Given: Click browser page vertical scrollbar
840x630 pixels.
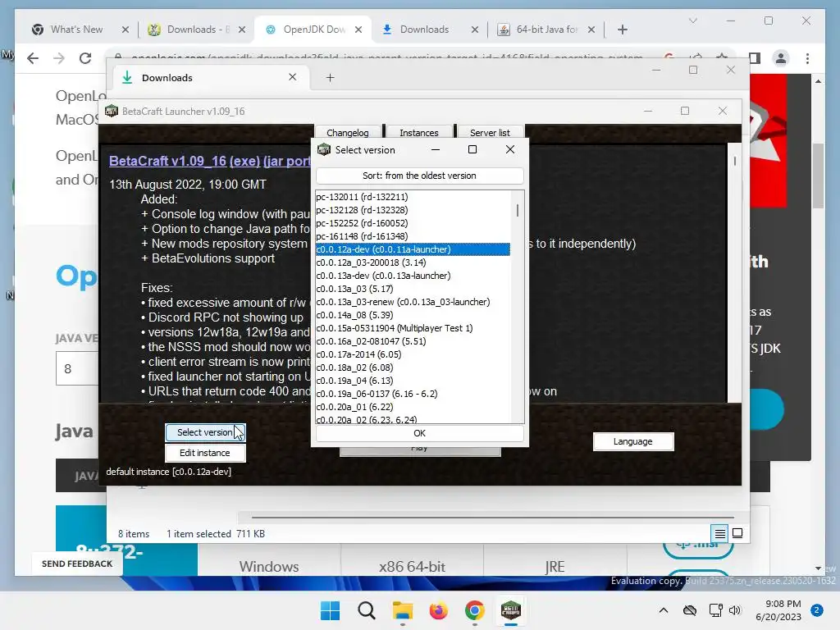Looking at the screenshot, I should 818,176.
